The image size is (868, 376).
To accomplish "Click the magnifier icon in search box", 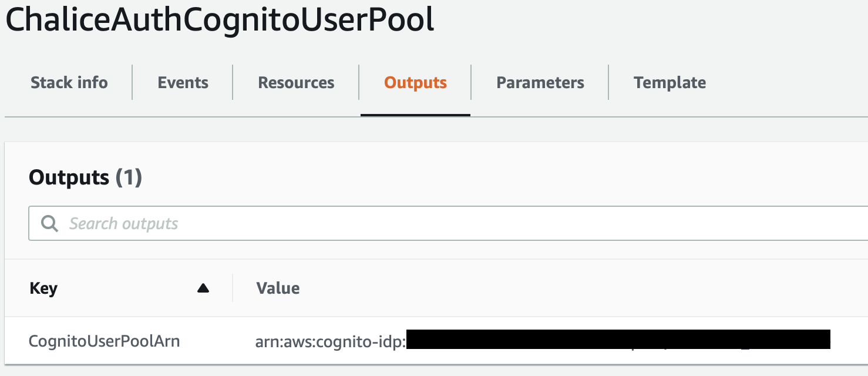I will (x=49, y=224).
